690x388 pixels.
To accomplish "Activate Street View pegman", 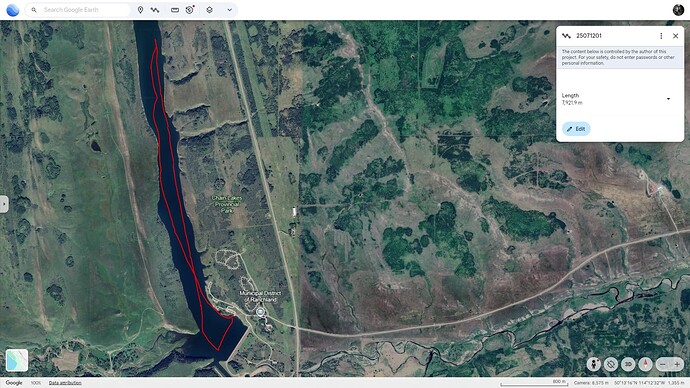I will (x=594, y=364).
